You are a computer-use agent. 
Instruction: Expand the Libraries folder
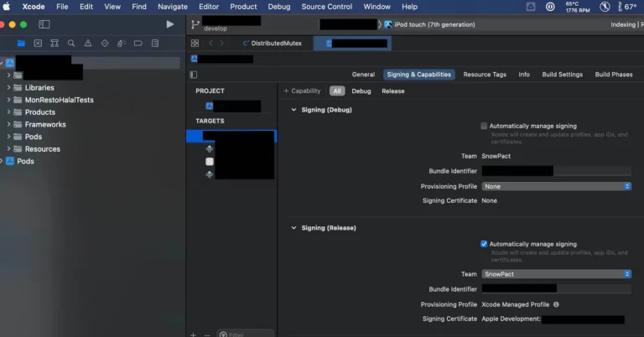[x=8, y=87]
